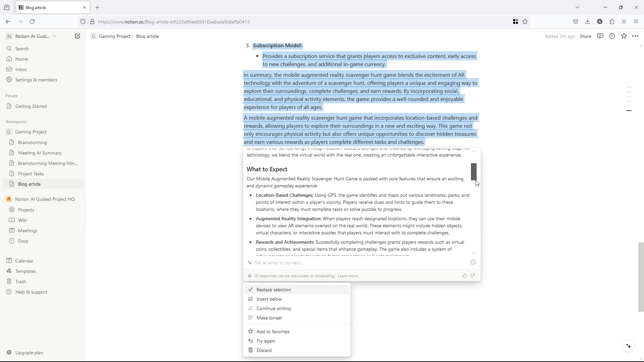Open the Learn more link
This screenshot has height=362, width=644.
point(347,276)
